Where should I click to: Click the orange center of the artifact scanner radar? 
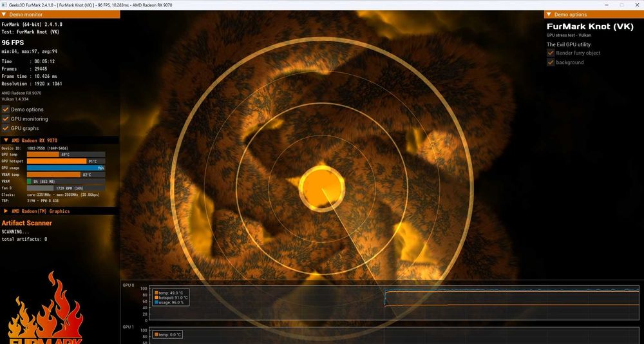point(321,189)
